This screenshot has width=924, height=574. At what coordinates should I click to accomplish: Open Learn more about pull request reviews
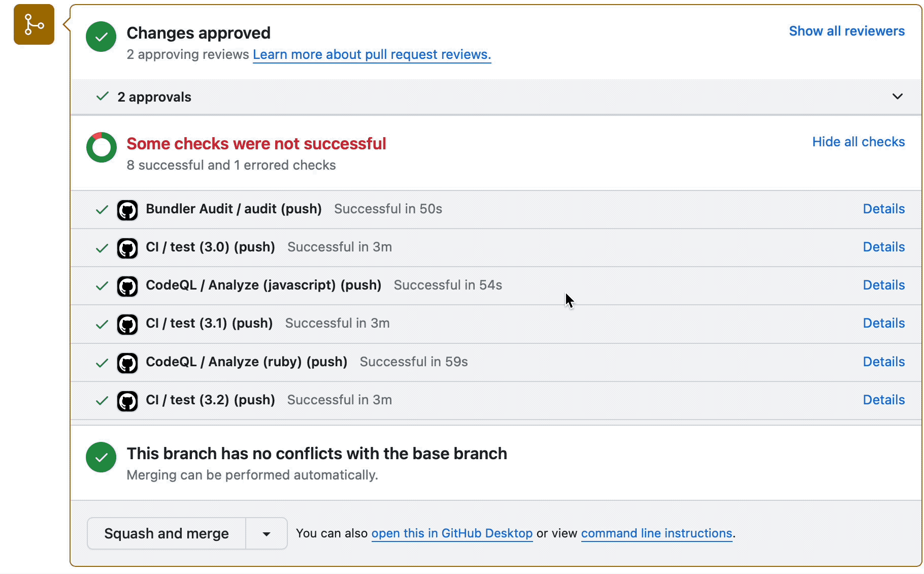pyautogui.click(x=372, y=54)
